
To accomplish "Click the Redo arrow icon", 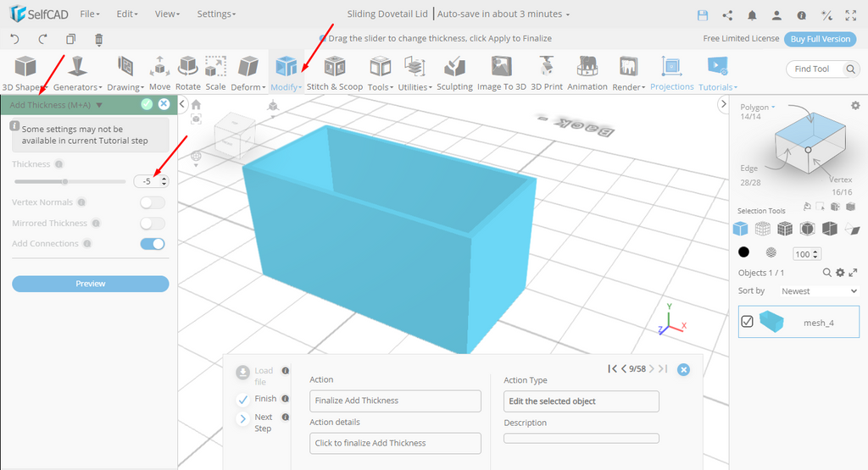I will pos(42,39).
